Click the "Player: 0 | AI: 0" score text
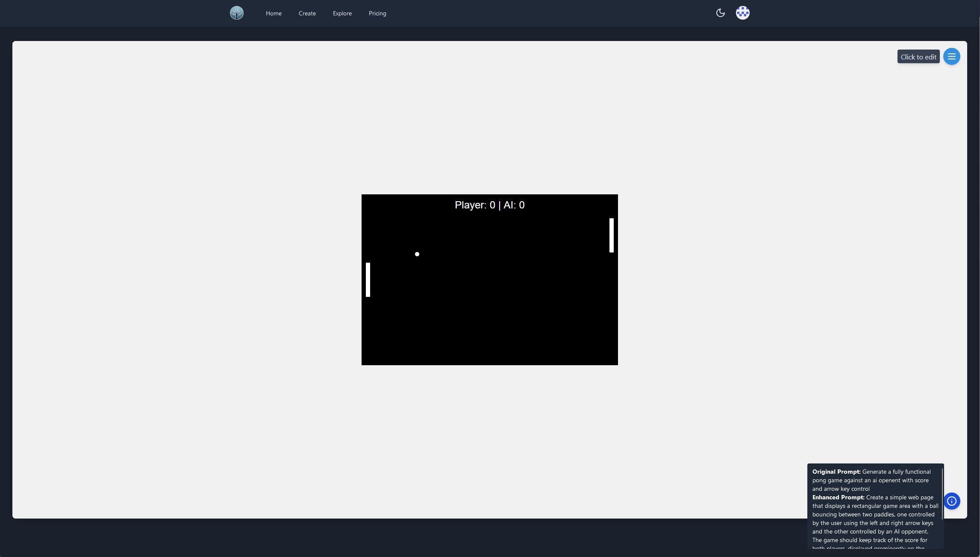The image size is (980, 557). click(489, 205)
